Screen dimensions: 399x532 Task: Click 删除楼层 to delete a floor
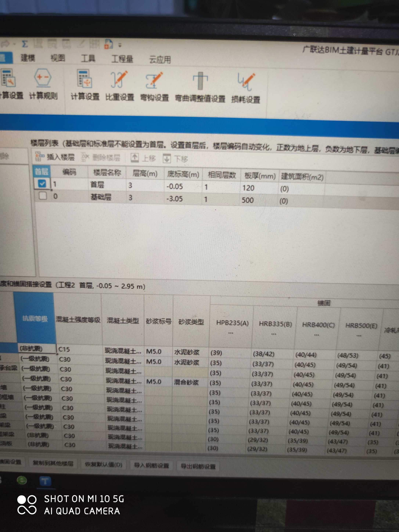pyautogui.click(x=100, y=157)
